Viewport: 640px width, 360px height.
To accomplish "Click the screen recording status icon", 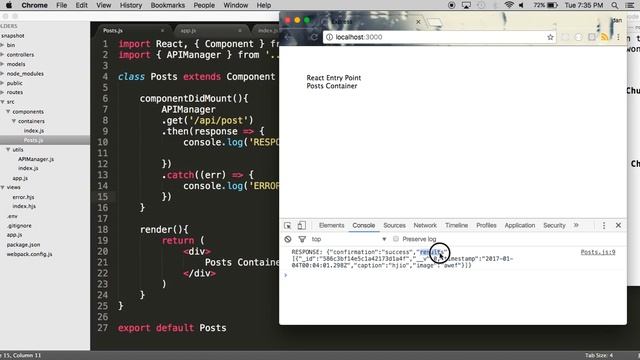I will [x=451, y=5].
